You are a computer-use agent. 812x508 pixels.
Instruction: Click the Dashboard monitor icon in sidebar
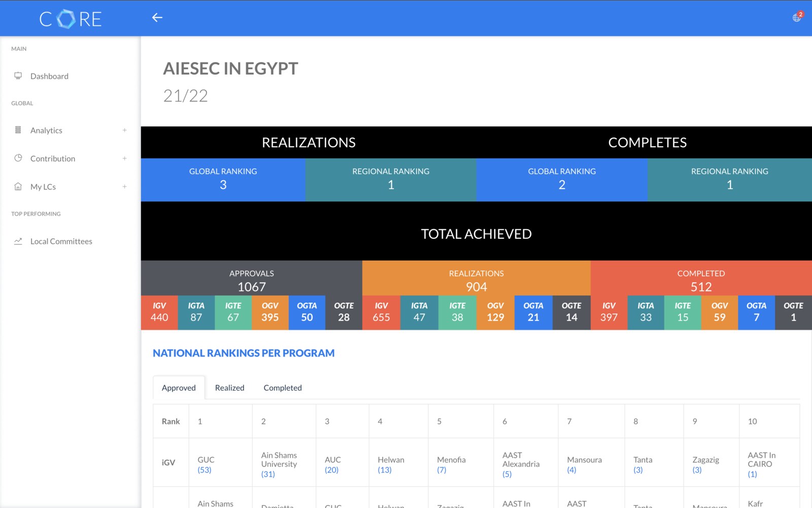tap(18, 76)
